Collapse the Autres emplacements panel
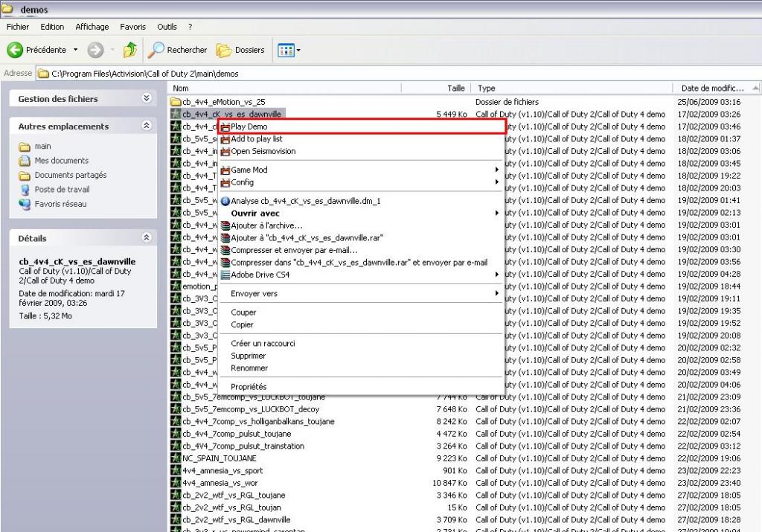Image resolution: width=762 pixels, height=532 pixels. 147,126
